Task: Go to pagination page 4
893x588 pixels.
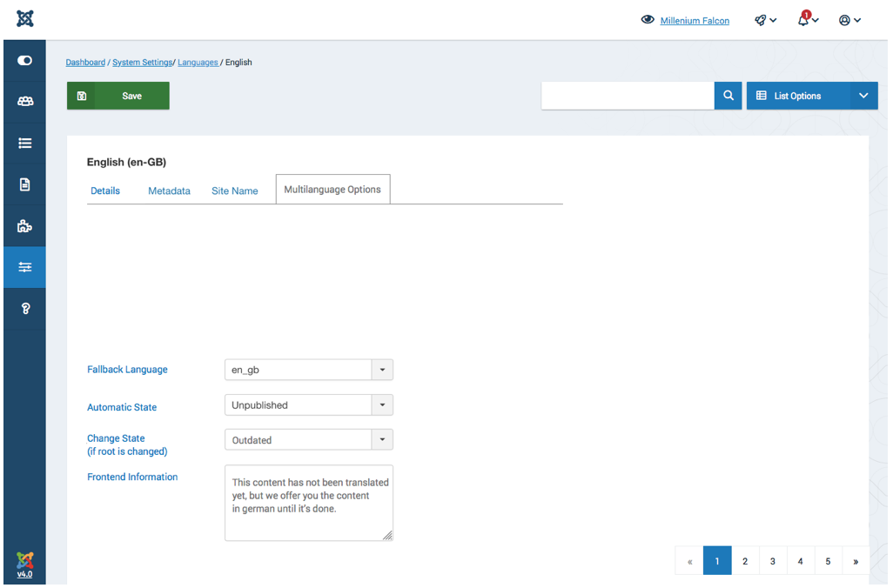Action: pyautogui.click(x=800, y=561)
